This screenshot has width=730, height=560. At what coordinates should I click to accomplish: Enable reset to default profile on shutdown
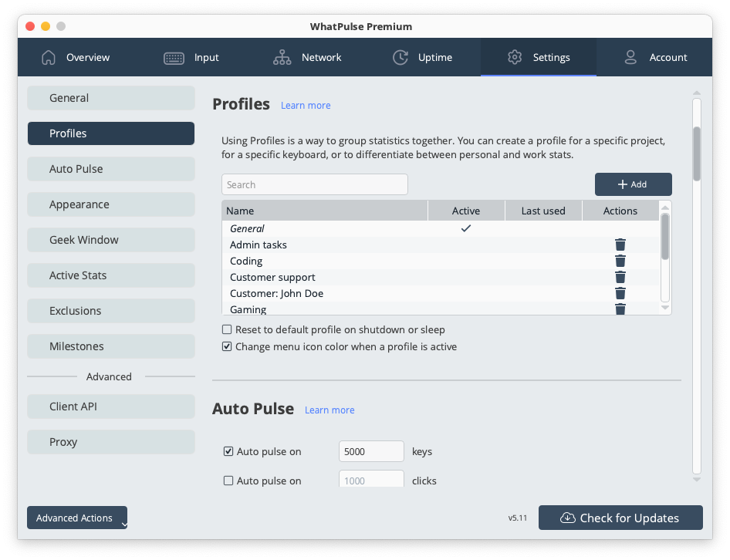(228, 329)
